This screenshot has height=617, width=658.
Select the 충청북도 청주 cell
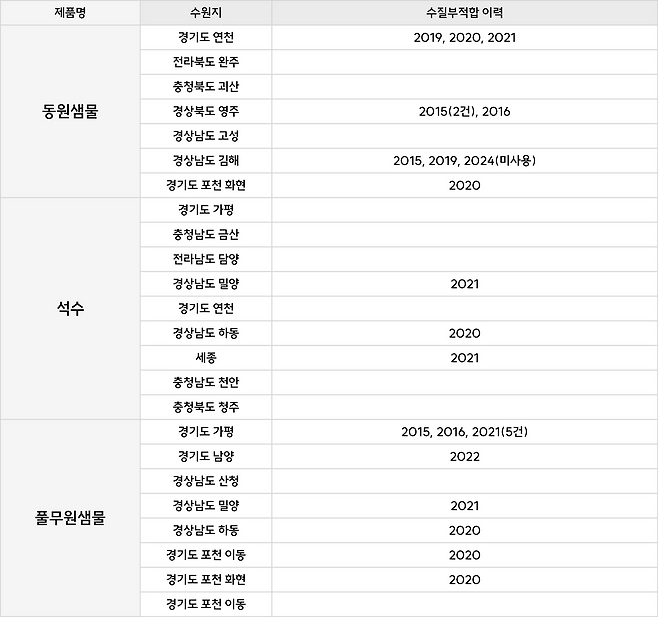205,407
